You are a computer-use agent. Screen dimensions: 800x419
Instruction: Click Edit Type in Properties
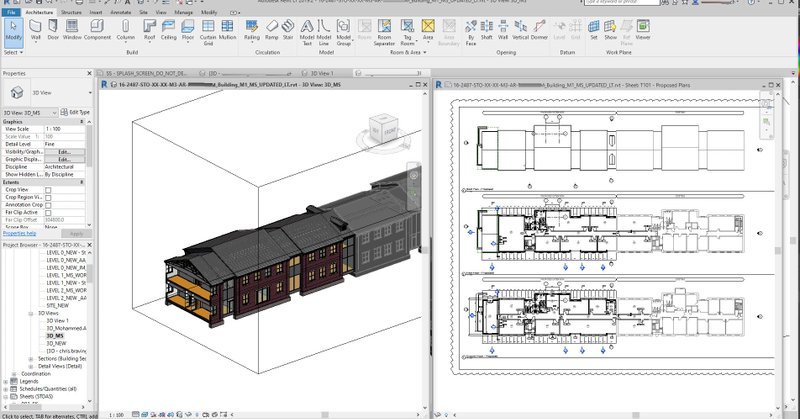click(x=75, y=112)
